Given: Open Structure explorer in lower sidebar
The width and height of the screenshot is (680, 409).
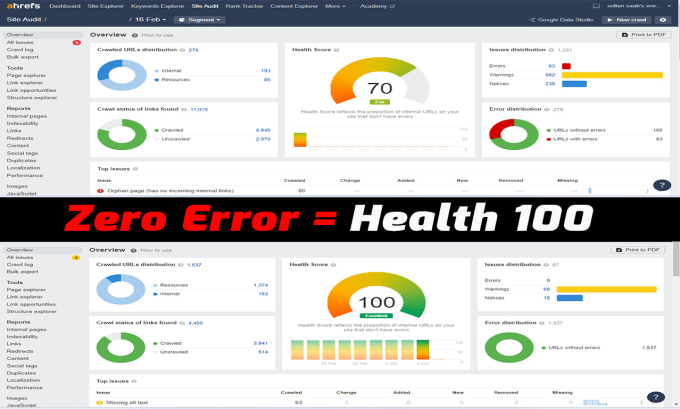Looking at the screenshot, I should (31, 311).
